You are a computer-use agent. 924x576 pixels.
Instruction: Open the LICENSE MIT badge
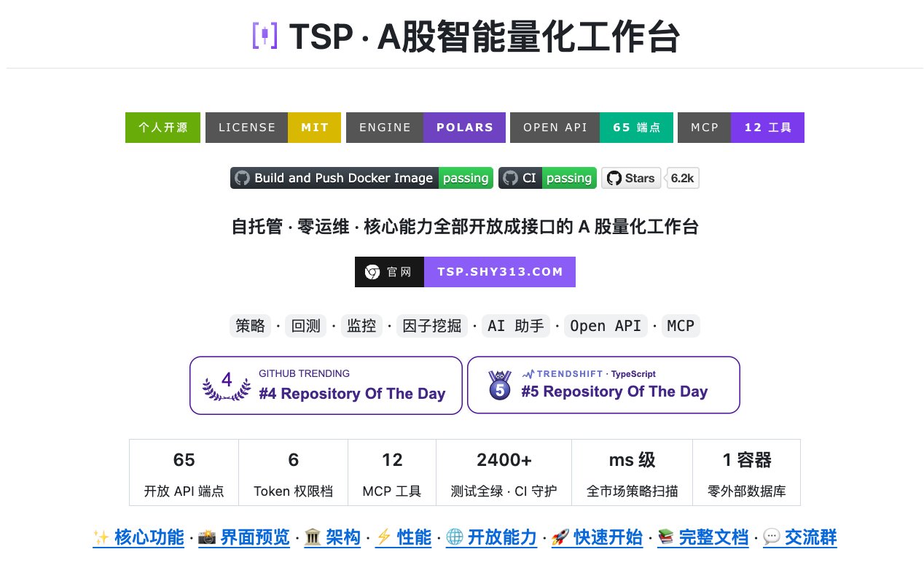coord(273,128)
